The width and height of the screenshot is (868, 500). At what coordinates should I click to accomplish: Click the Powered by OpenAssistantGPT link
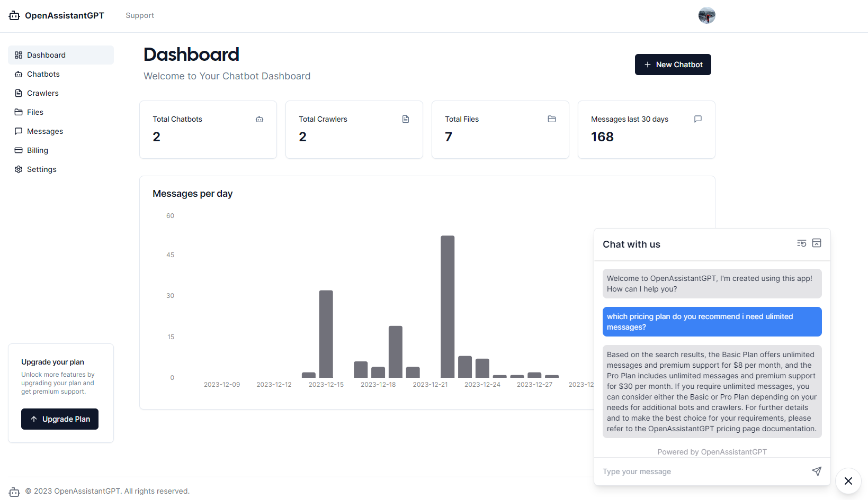[712, 452]
